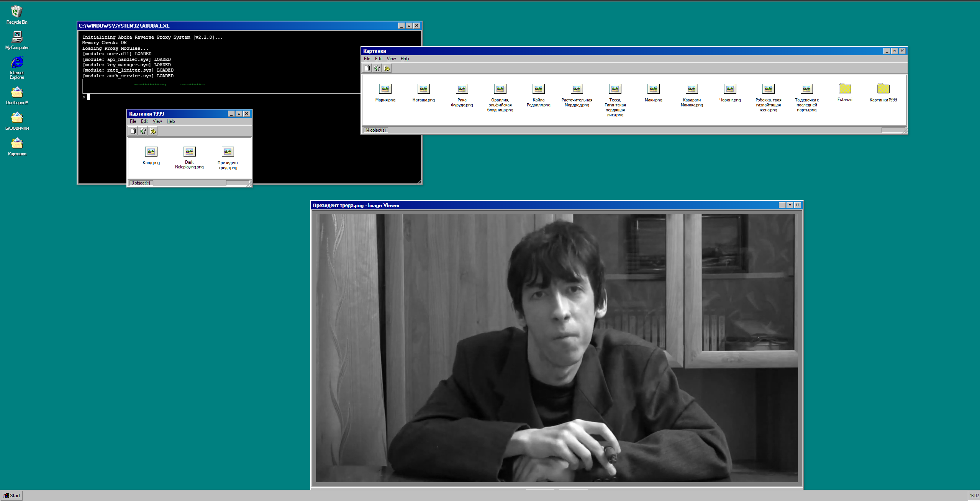Select the Dark Roleplaying.png file
The height and width of the screenshot is (501, 980).
[189, 152]
